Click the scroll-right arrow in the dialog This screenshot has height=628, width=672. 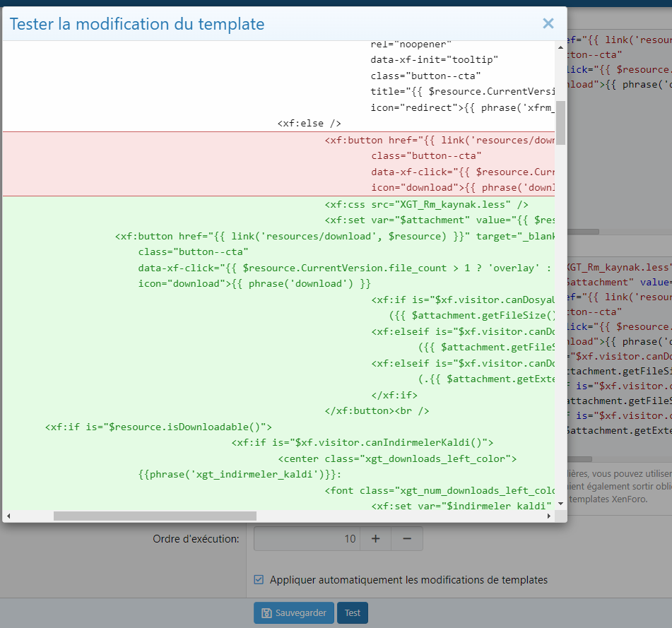tap(549, 516)
